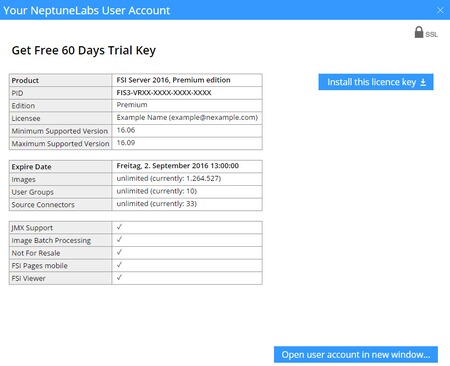Click the JMX Support label
The width and height of the screenshot is (450, 366).
tap(32, 228)
